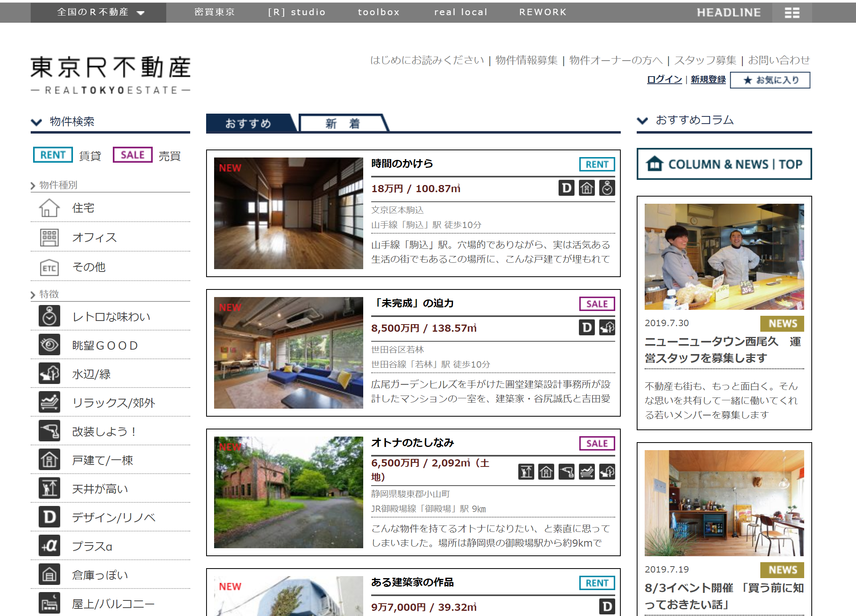The width and height of the screenshot is (856, 616).
Task: Expand the 特徴 category arrow
Action: 33,295
